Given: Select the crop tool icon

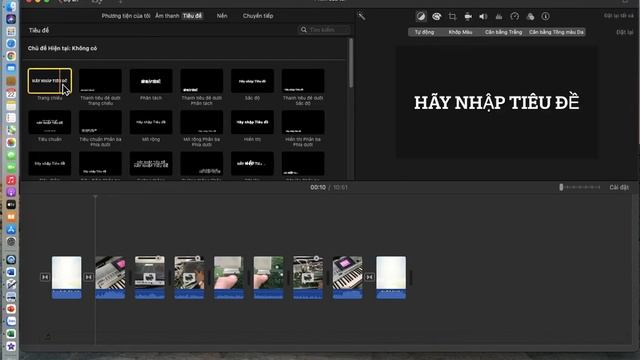Looking at the screenshot, I should coord(452,16).
